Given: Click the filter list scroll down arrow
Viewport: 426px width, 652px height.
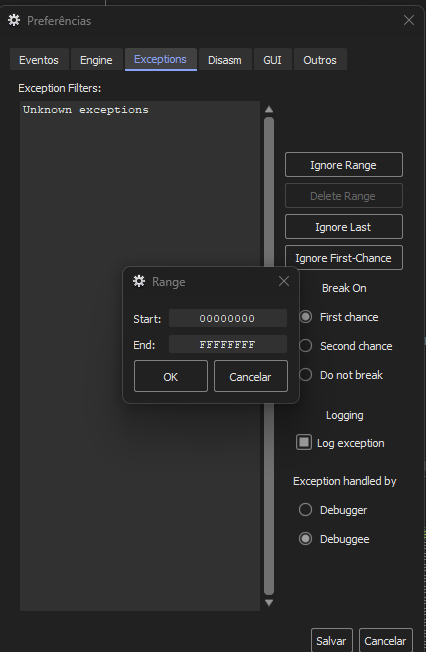Looking at the screenshot, I should tap(269, 603).
